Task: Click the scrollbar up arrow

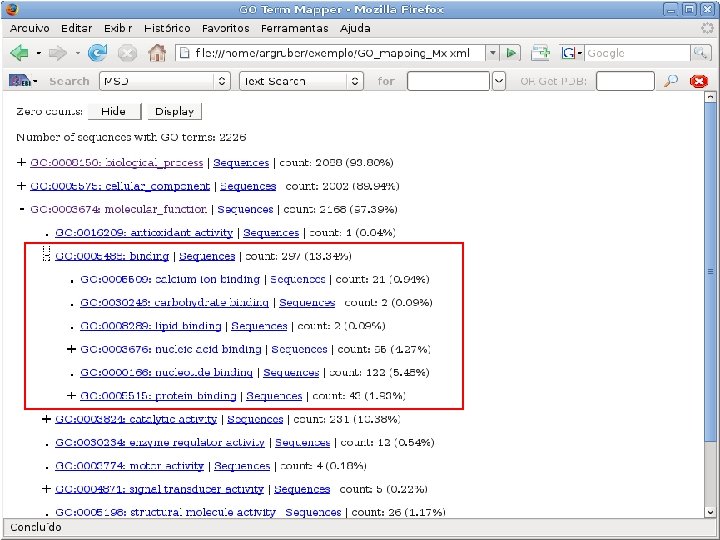Action: click(710, 97)
